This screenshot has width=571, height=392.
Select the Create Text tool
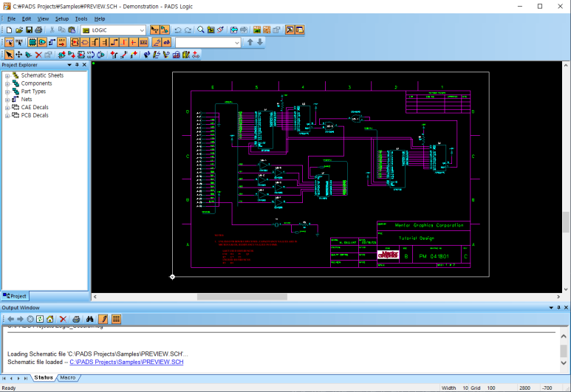pos(147,55)
